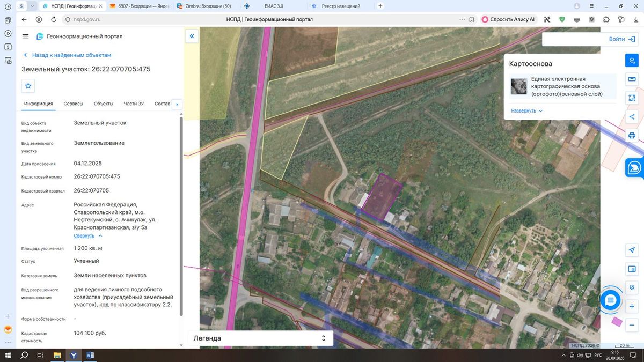Open the ЕИАС 3.0 browser tab
Screen dimensions: 644x362
coord(274,6)
